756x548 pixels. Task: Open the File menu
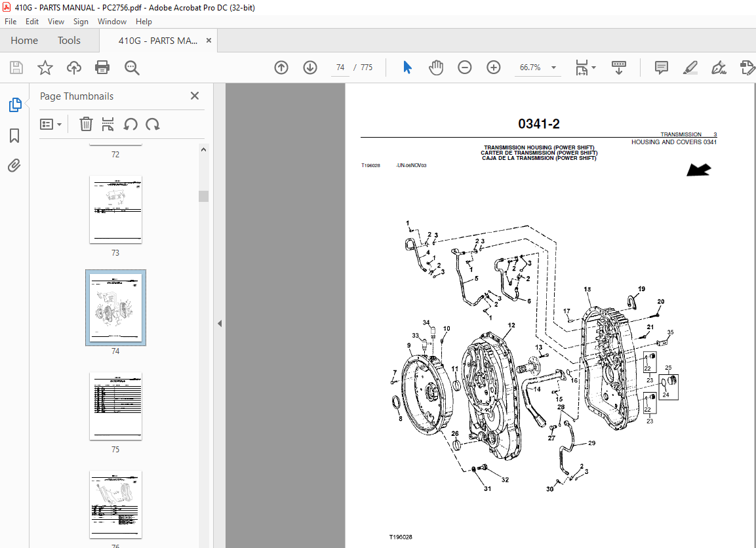coord(10,22)
